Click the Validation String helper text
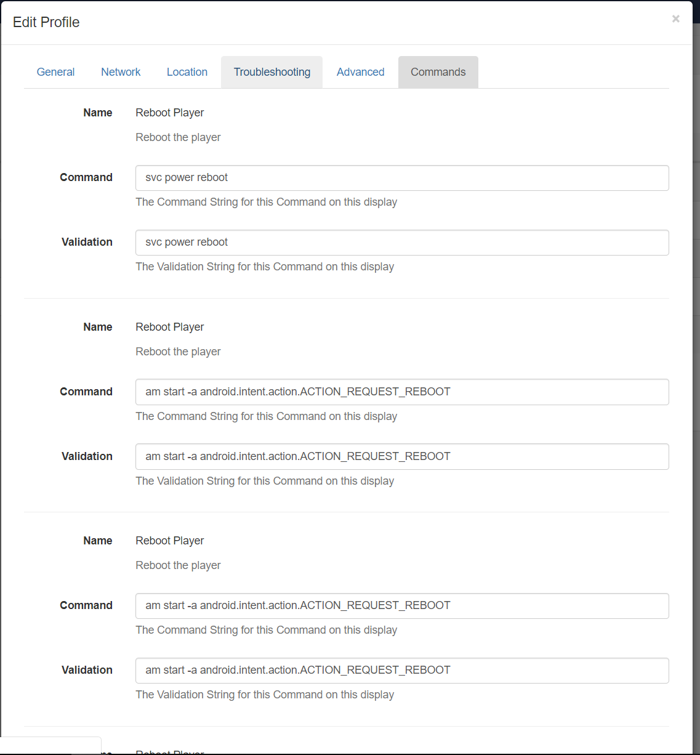This screenshot has height=755, width=700. click(265, 267)
